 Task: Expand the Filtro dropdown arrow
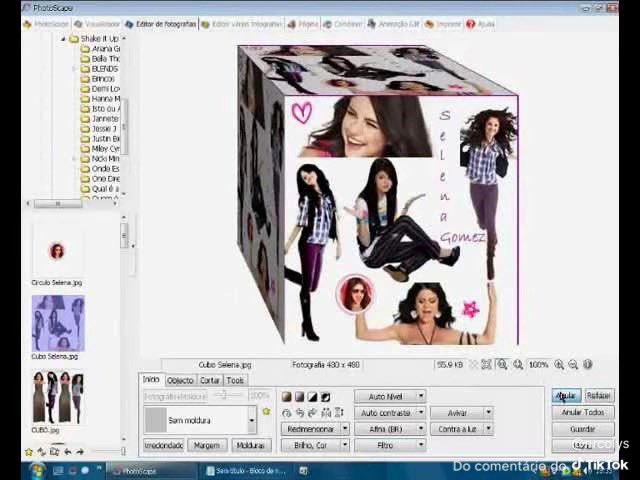click(421, 445)
